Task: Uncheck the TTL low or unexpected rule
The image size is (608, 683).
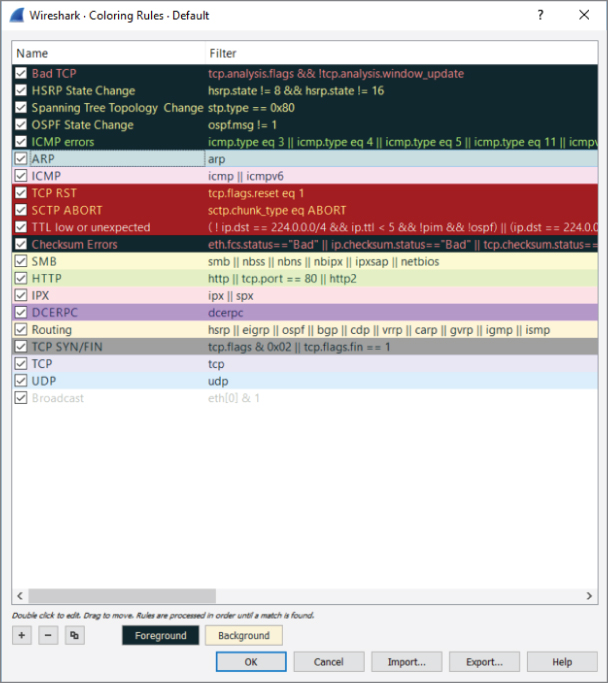Action: point(21,227)
